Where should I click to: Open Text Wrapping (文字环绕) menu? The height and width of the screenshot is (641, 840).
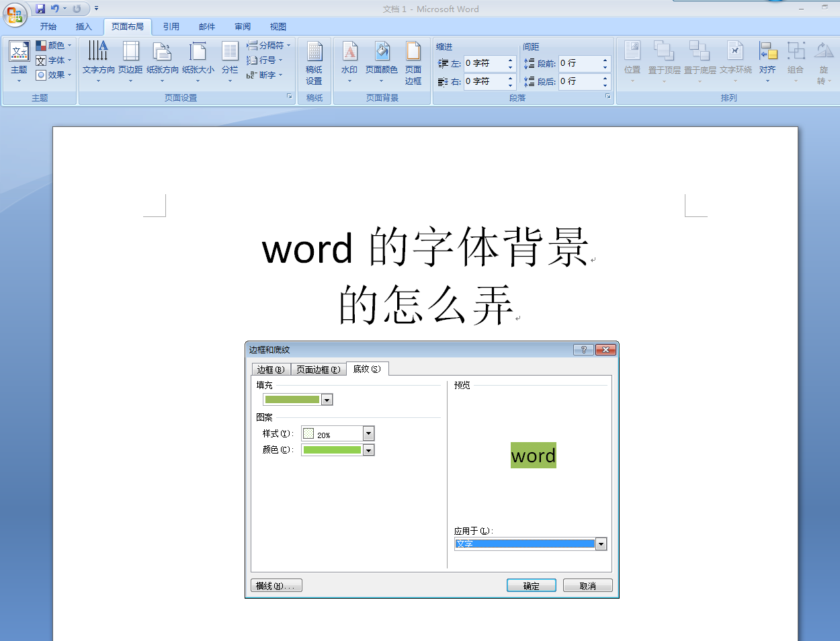tap(735, 61)
